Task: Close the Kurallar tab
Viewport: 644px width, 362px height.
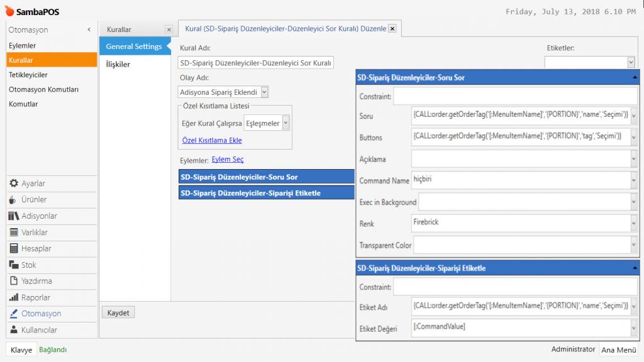Action: 169,30
